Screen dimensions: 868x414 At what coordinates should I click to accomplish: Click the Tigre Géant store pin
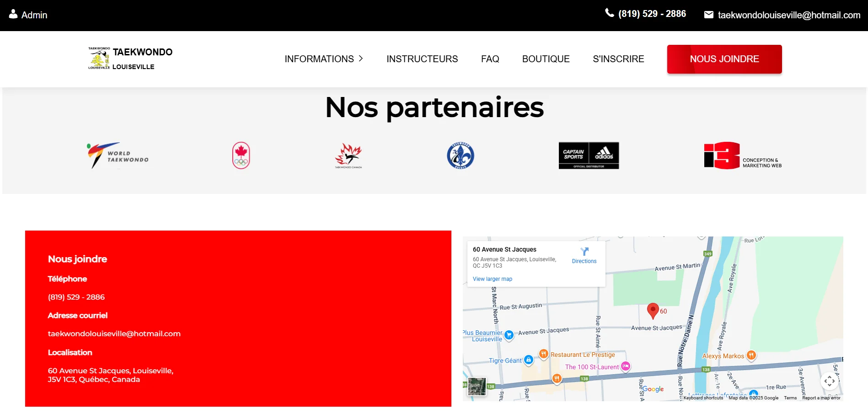click(529, 360)
